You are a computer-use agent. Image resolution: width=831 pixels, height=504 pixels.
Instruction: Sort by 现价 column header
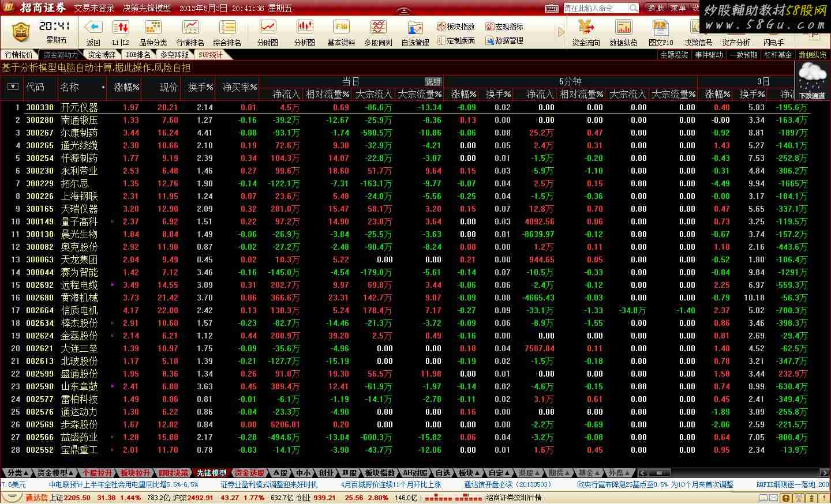click(169, 87)
